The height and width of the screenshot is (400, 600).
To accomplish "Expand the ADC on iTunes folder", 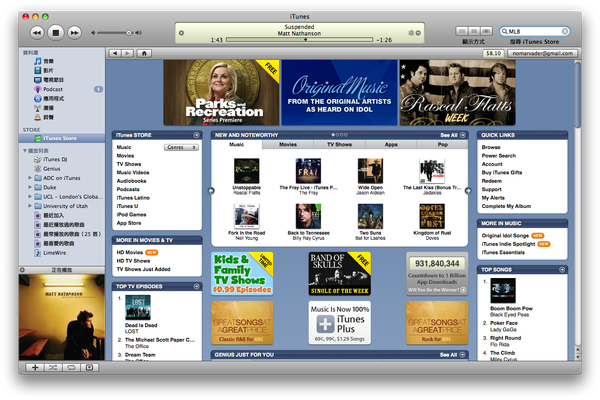I will point(30,178).
